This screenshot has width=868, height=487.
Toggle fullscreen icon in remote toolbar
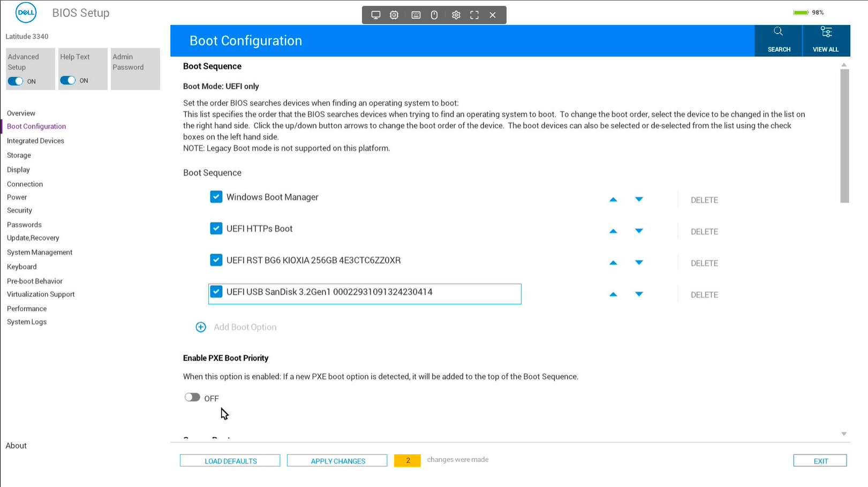(x=474, y=15)
